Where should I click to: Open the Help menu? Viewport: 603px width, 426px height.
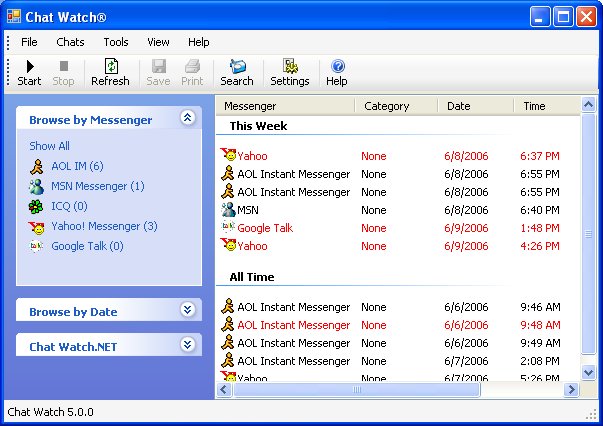tap(198, 42)
